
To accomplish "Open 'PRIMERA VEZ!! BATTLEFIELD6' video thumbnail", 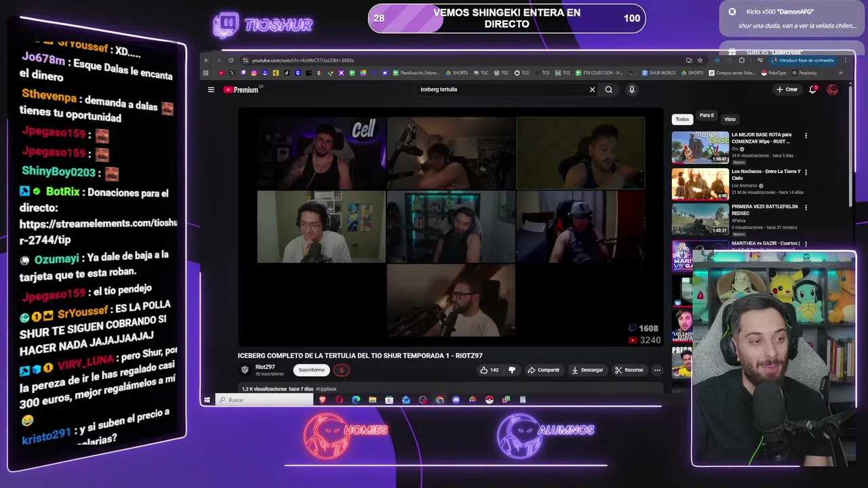I will coord(700,219).
